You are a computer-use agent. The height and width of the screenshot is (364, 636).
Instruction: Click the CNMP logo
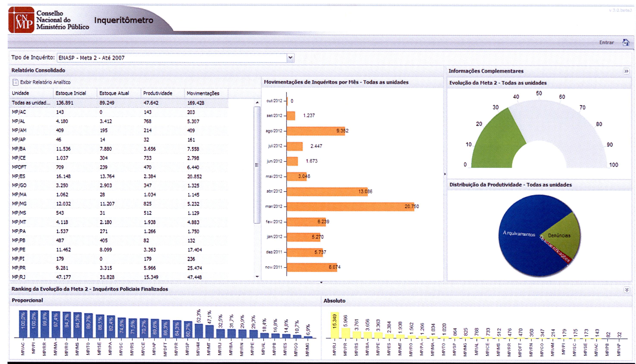(21, 20)
